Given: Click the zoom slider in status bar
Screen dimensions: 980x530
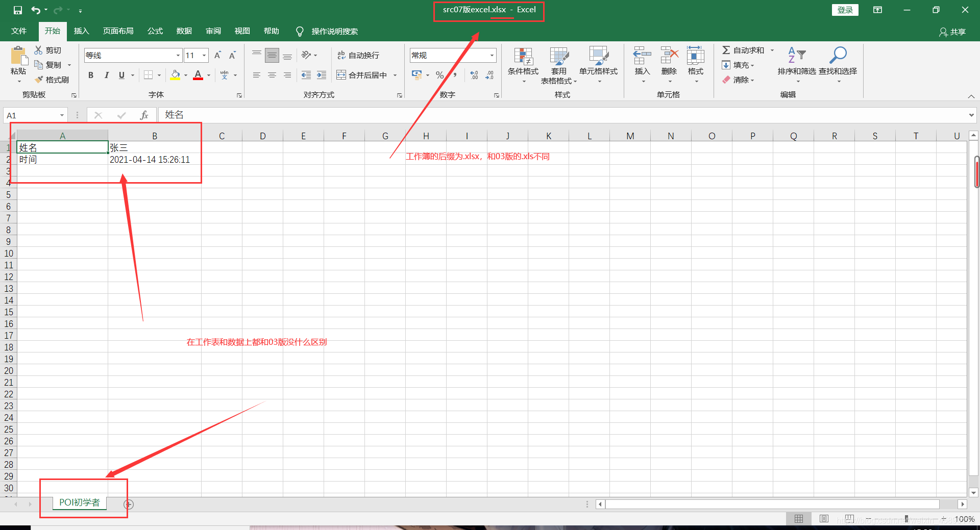Looking at the screenshot, I should [906, 519].
